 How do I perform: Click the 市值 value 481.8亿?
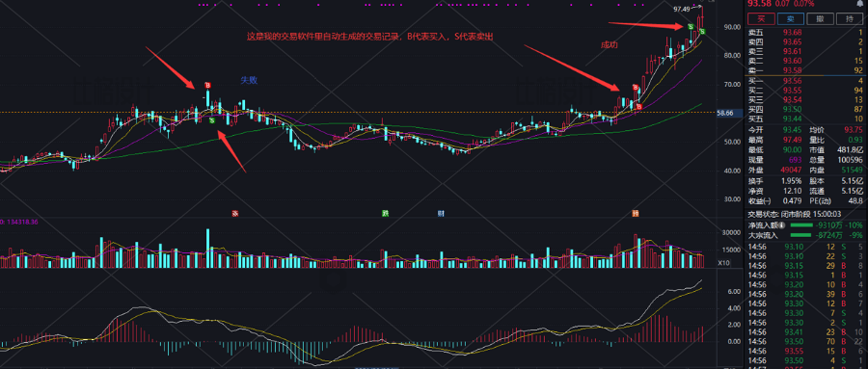851,149
